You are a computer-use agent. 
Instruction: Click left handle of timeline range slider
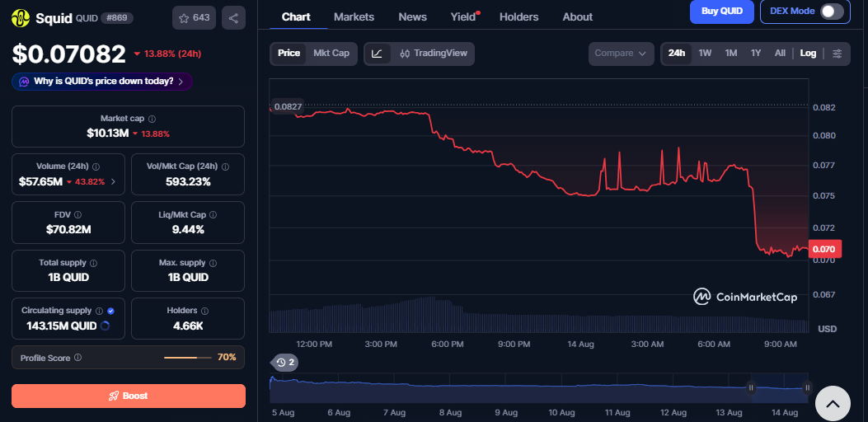pos(751,387)
